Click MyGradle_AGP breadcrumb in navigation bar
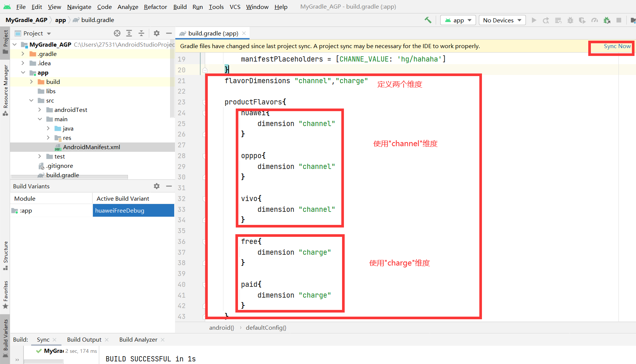This screenshot has width=636, height=364. click(x=26, y=20)
